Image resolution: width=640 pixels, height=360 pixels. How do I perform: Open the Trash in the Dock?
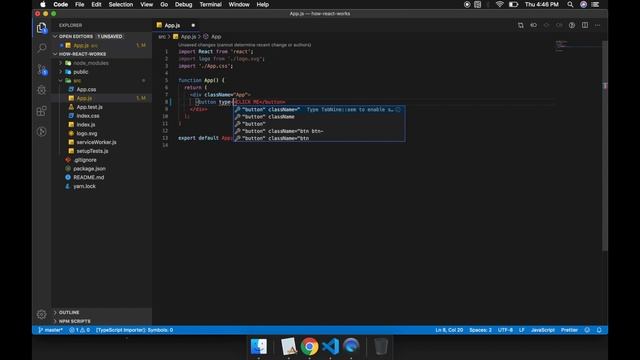click(380, 347)
